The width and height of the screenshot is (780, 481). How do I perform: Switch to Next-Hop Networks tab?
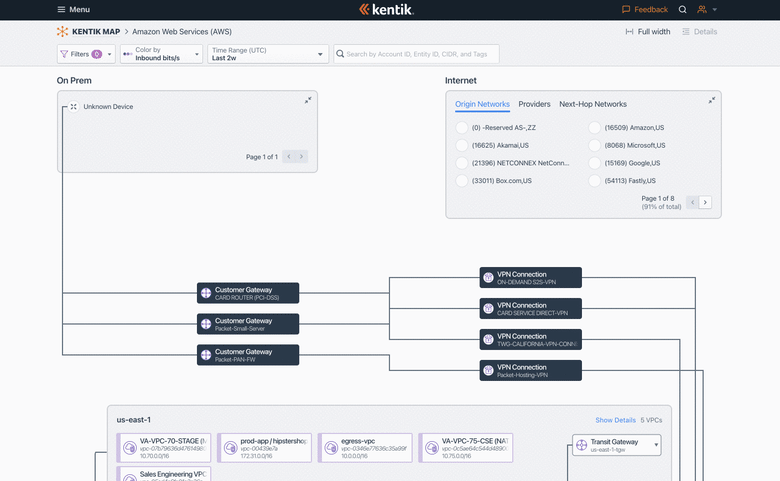pyautogui.click(x=593, y=104)
